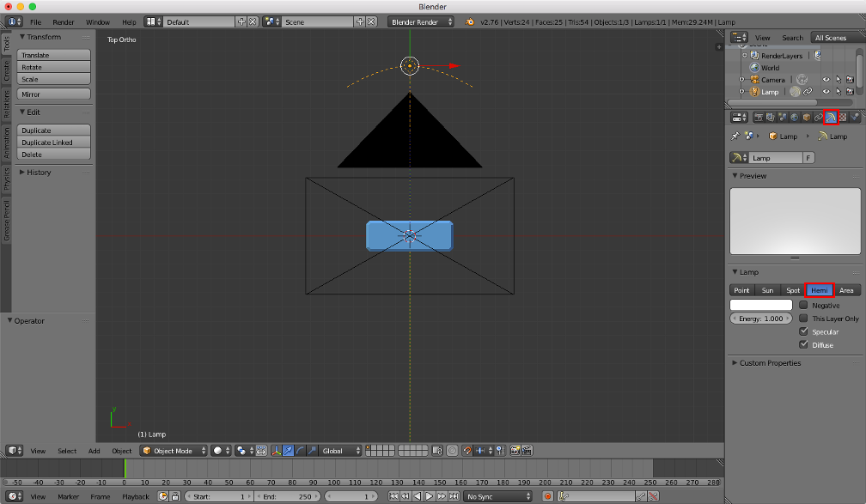Image resolution: width=866 pixels, height=504 pixels.
Task: Click the Lamp datablock name field
Action: coord(776,158)
